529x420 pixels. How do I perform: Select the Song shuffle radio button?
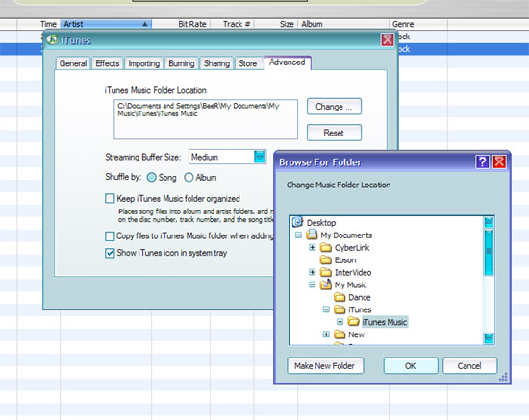tap(151, 177)
